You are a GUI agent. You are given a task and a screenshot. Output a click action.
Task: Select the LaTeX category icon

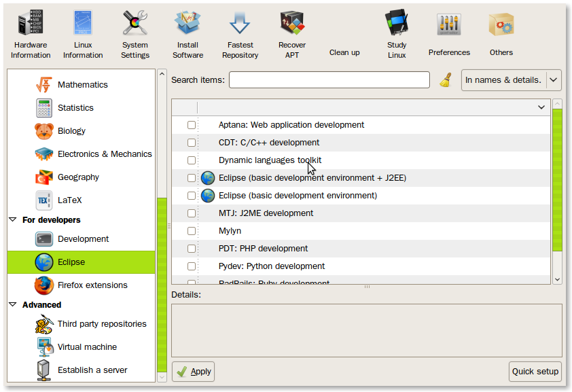pos(43,200)
